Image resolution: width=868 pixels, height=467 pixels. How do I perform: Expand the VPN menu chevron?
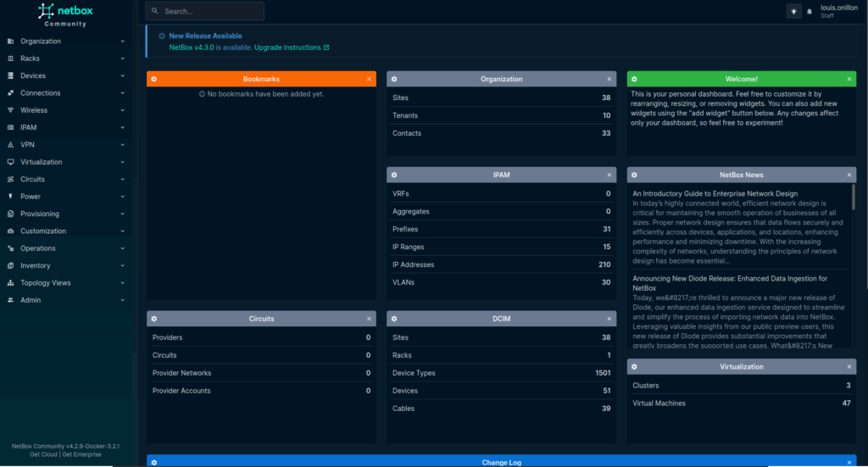(122, 144)
